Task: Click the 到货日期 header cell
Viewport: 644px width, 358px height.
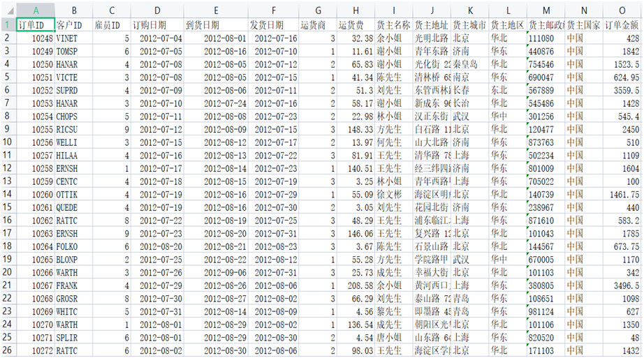Action: (216, 25)
